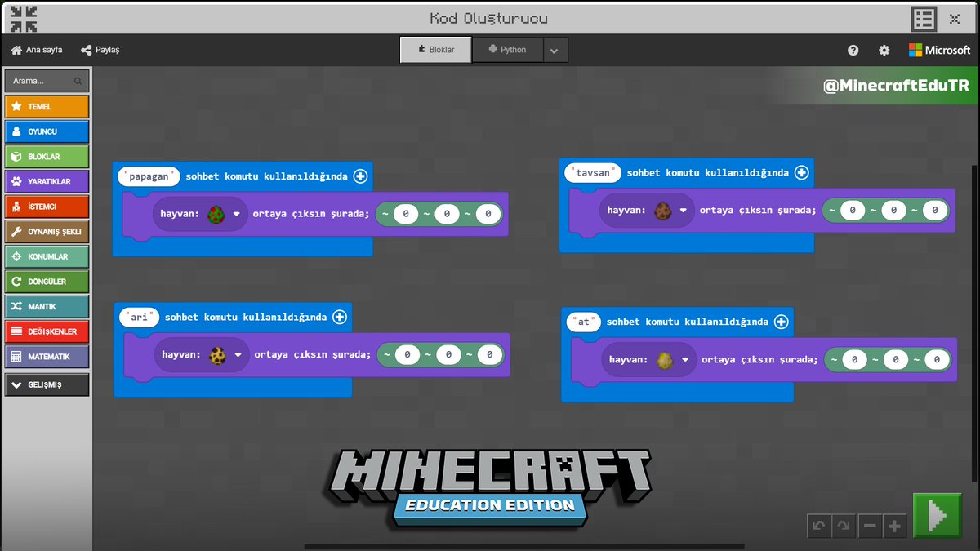Viewport: 980px width, 551px height.
Task: Open the settings gear icon
Action: [x=884, y=50]
